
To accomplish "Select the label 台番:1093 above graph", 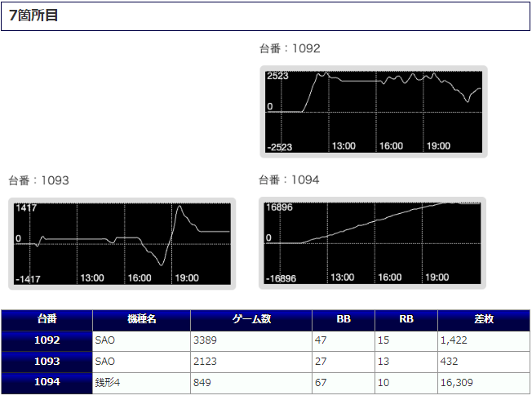I will pos(38,180).
